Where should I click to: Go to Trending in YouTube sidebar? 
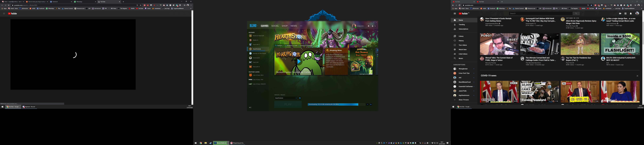pyautogui.click(x=464, y=24)
